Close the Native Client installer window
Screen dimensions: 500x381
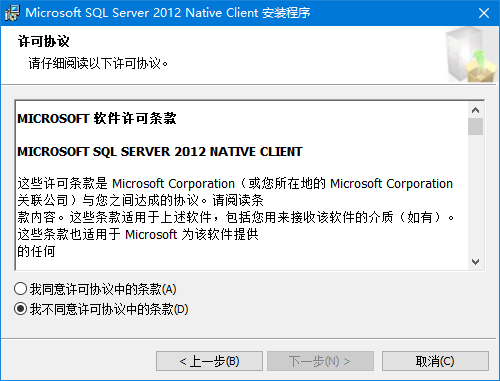pos(484,13)
